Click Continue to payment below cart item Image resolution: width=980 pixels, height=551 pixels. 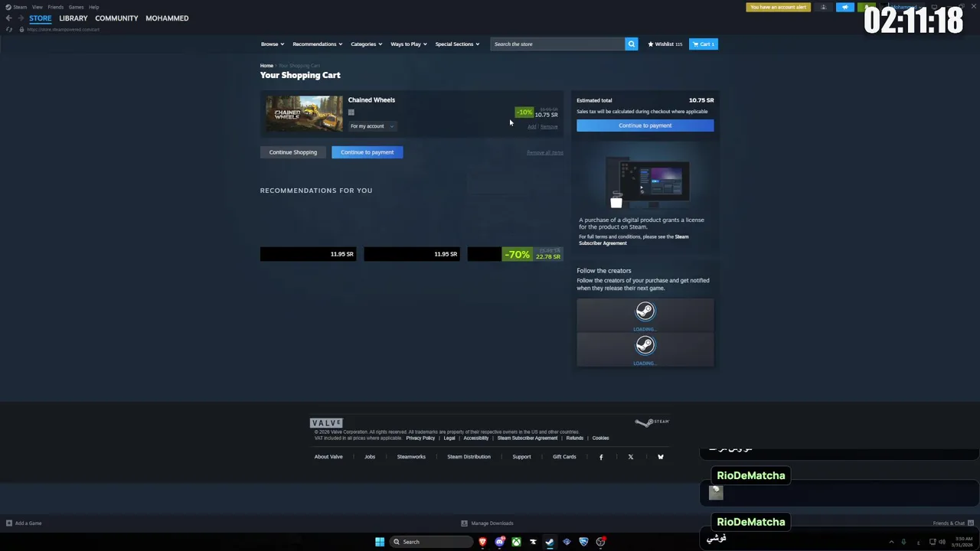pyautogui.click(x=367, y=152)
